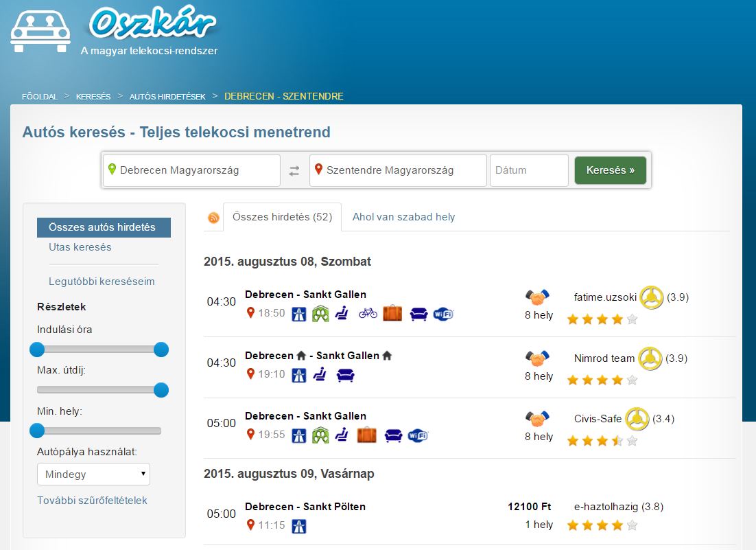This screenshot has height=550, width=756.
Task: Click the Max. útdíj slider handle
Action: pyautogui.click(x=161, y=390)
